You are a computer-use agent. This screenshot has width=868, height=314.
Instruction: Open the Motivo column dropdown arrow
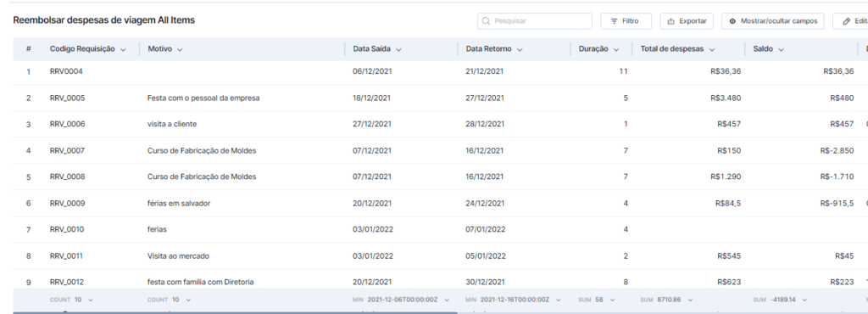pyautogui.click(x=180, y=49)
